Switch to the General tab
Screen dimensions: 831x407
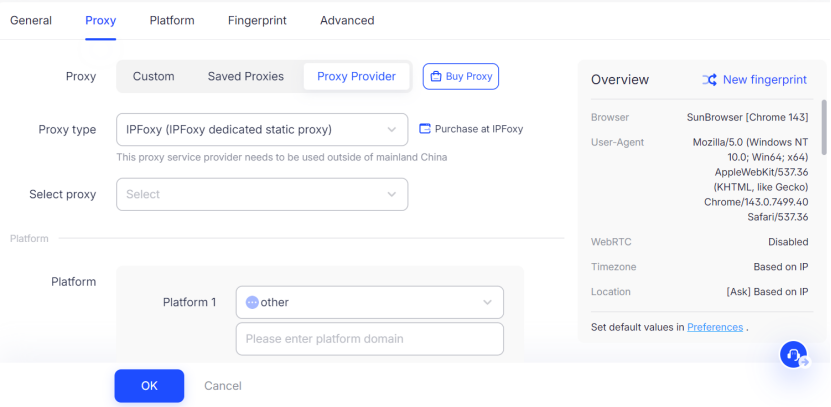tap(31, 20)
